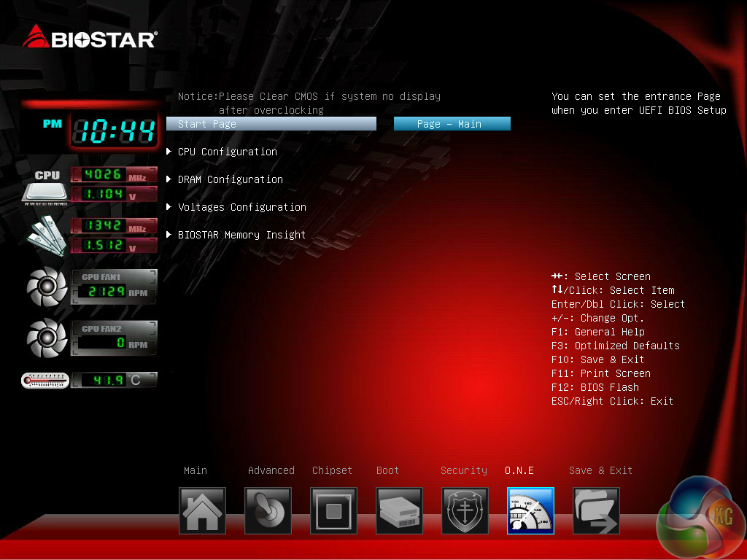747x560 pixels.
Task: Open the Boot drive icon
Action: pos(399,510)
